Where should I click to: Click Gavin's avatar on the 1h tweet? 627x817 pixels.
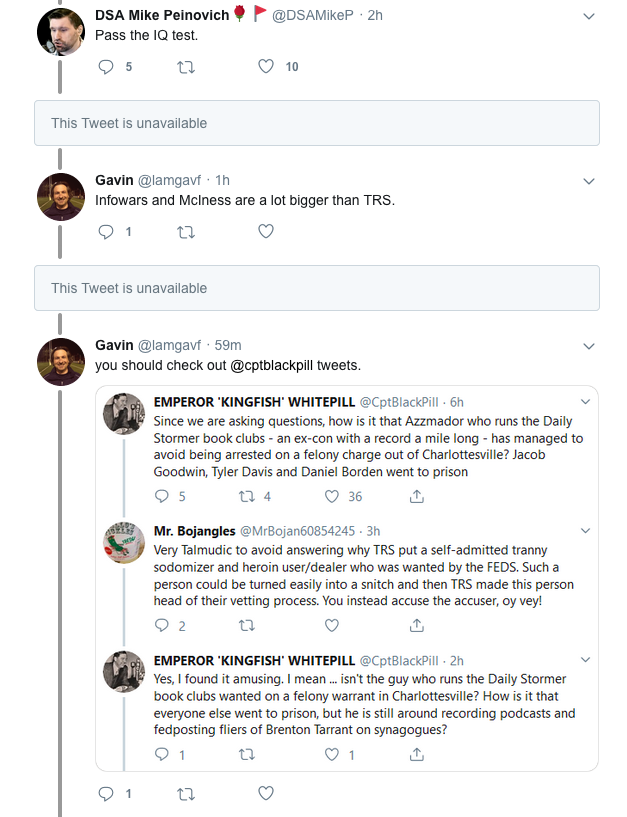tap(60, 197)
